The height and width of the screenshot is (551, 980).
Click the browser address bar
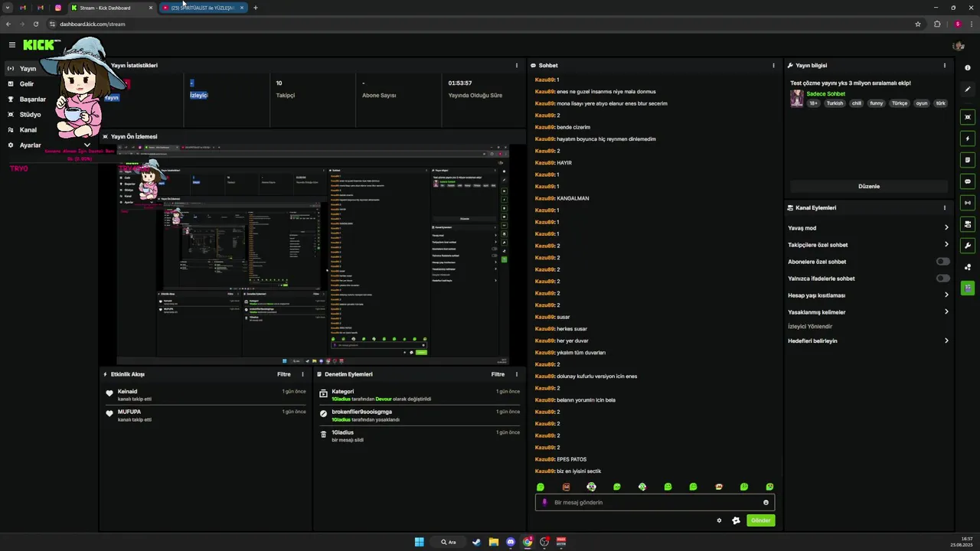click(482, 24)
